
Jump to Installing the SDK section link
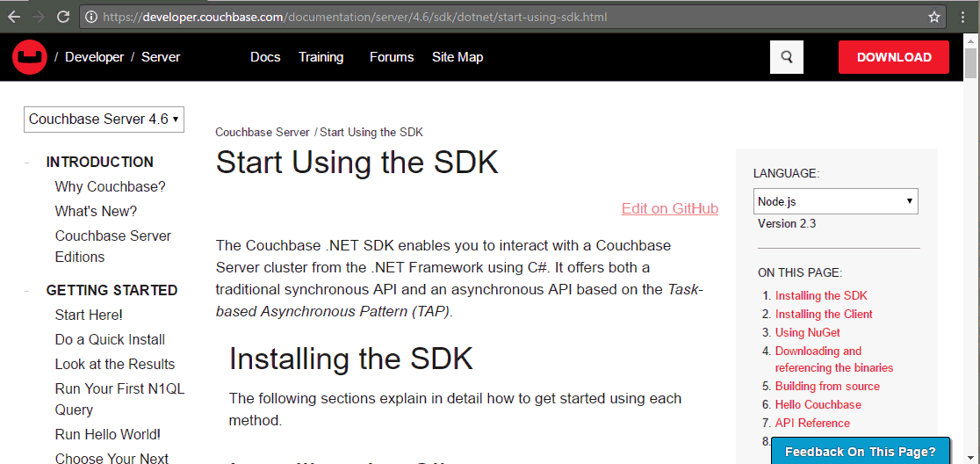(821, 296)
